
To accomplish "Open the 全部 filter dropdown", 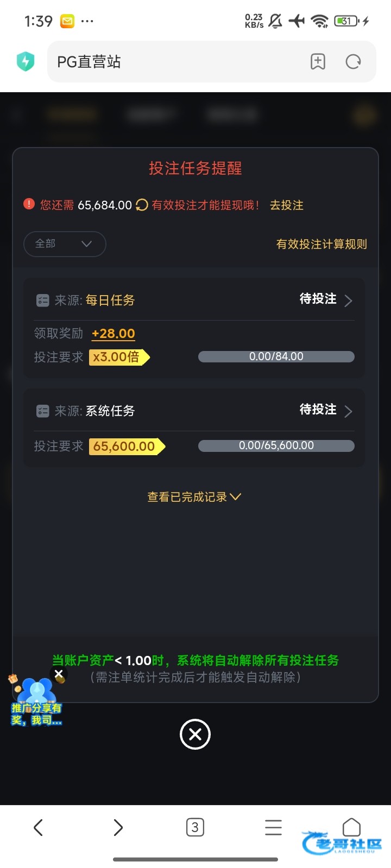I will [x=64, y=244].
